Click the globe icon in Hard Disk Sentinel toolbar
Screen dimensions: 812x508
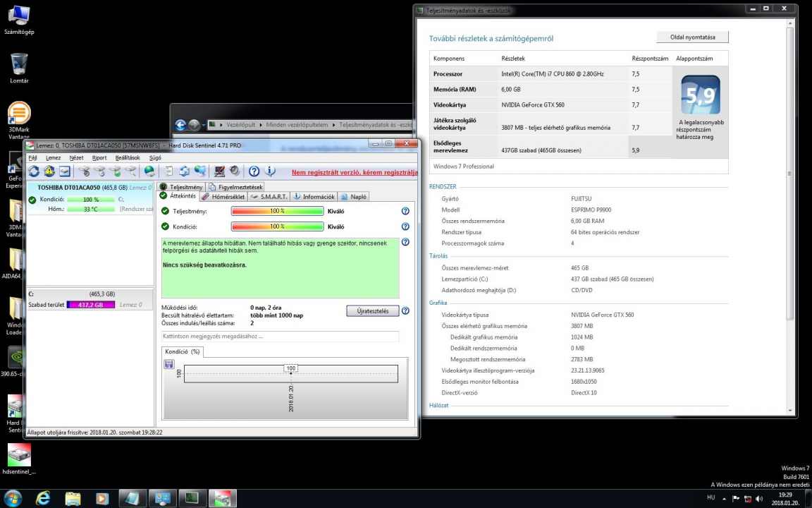tap(149, 171)
